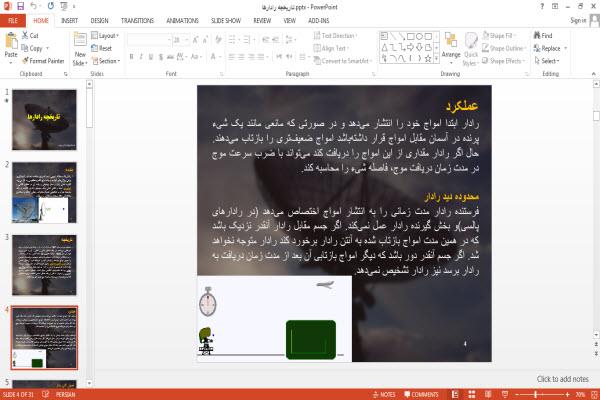Viewport: 600px width, 400px height.
Task: Toggle Italic formatting
Action: [141, 57]
